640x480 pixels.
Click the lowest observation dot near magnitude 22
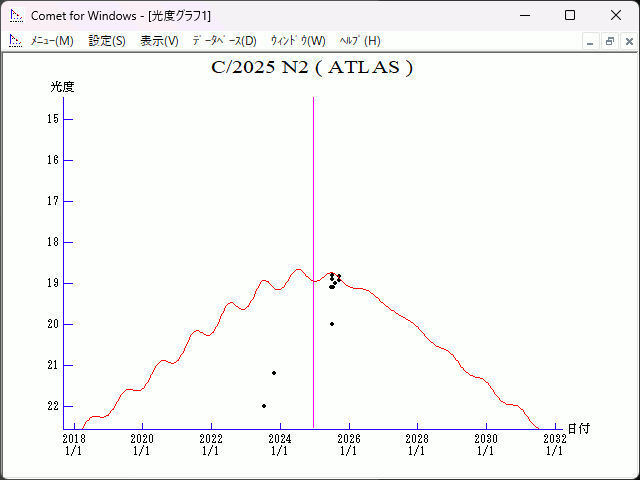[264, 406]
